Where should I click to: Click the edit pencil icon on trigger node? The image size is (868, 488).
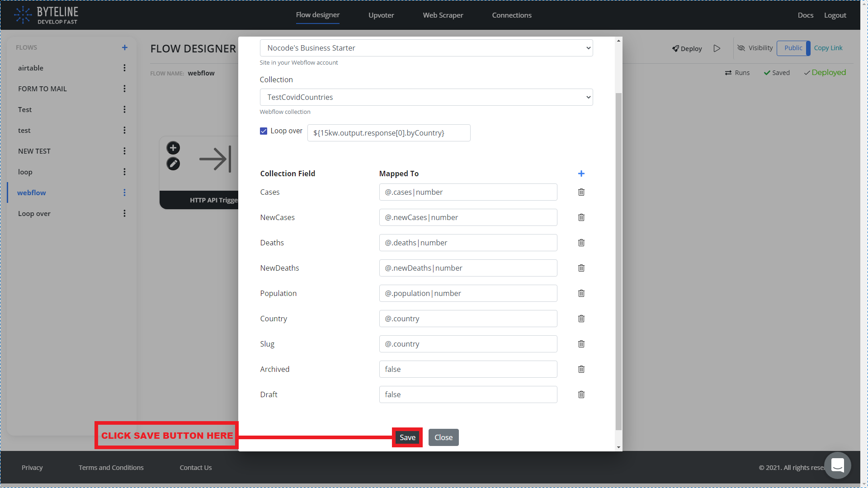(173, 164)
